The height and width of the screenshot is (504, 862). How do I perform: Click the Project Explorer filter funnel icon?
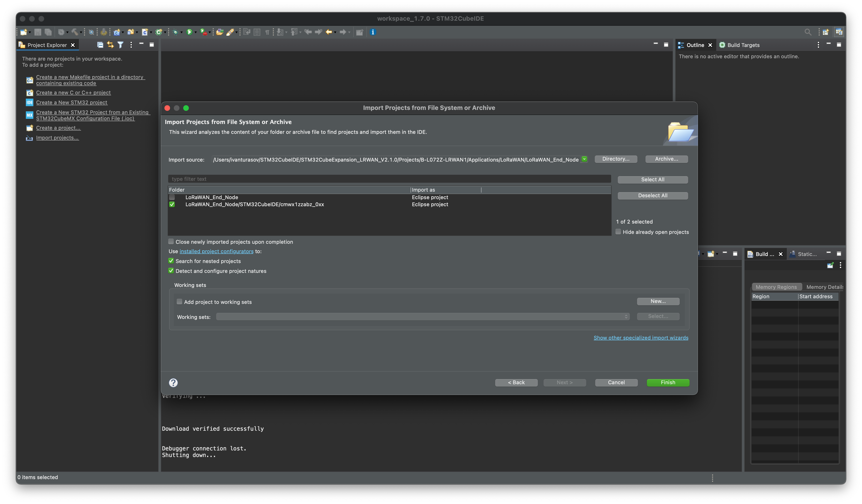(120, 45)
